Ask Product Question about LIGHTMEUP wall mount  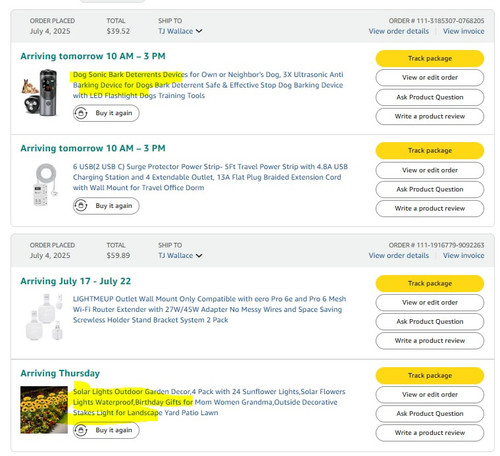tap(430, 322)
